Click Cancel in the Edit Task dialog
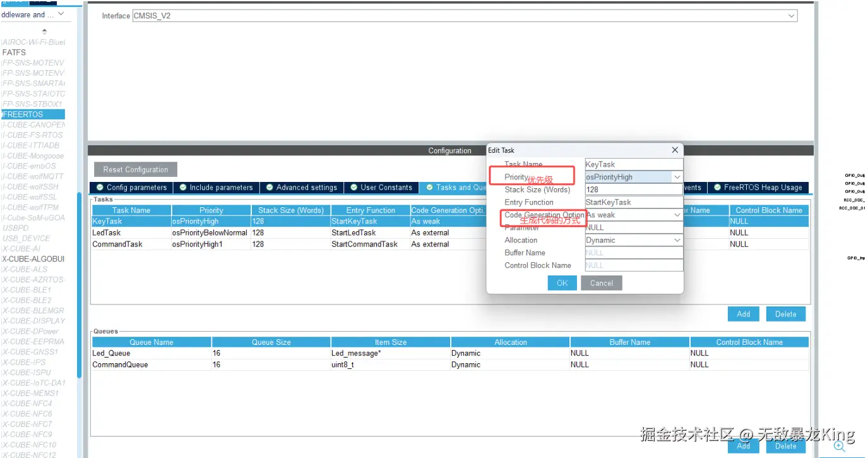Viewport: 868px width, 458px height. pyautogui.click(x=602, y=283)
